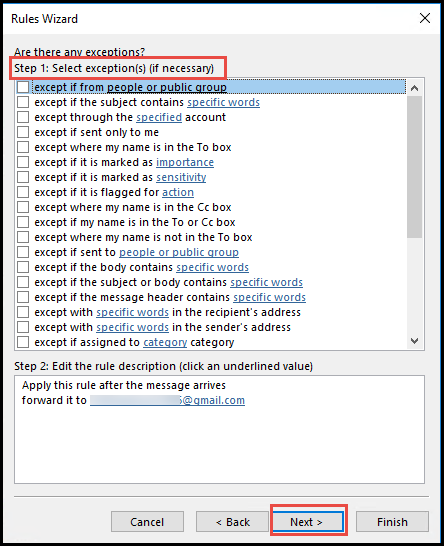The image size is (444, 546).
Task: Select 'except where my name is not in the To box'
Action: [23, 237]
